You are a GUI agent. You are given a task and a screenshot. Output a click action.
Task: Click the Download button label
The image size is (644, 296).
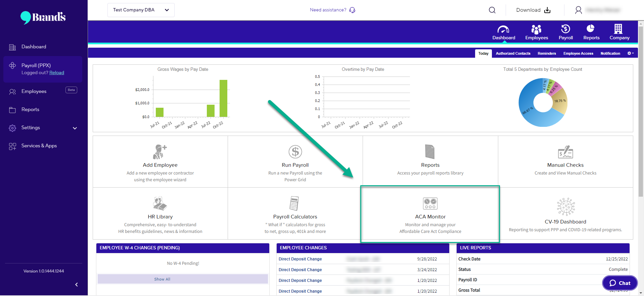(x=528, y=10)
